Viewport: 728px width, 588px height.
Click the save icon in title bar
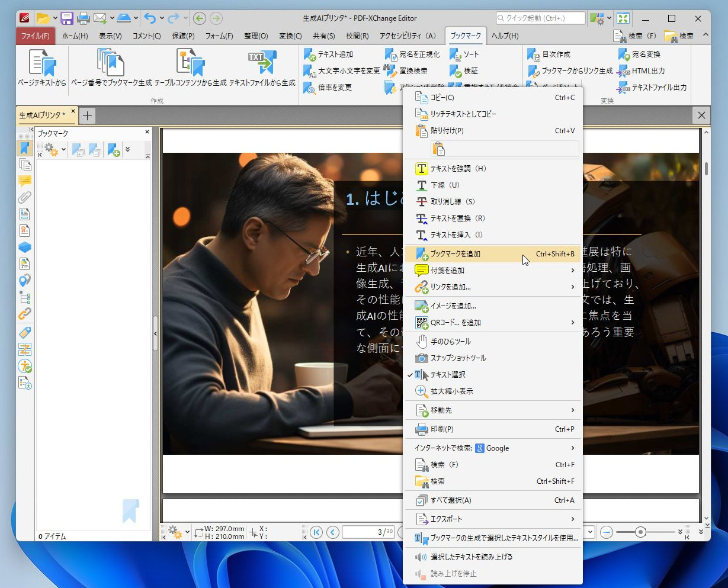point(67,18)
